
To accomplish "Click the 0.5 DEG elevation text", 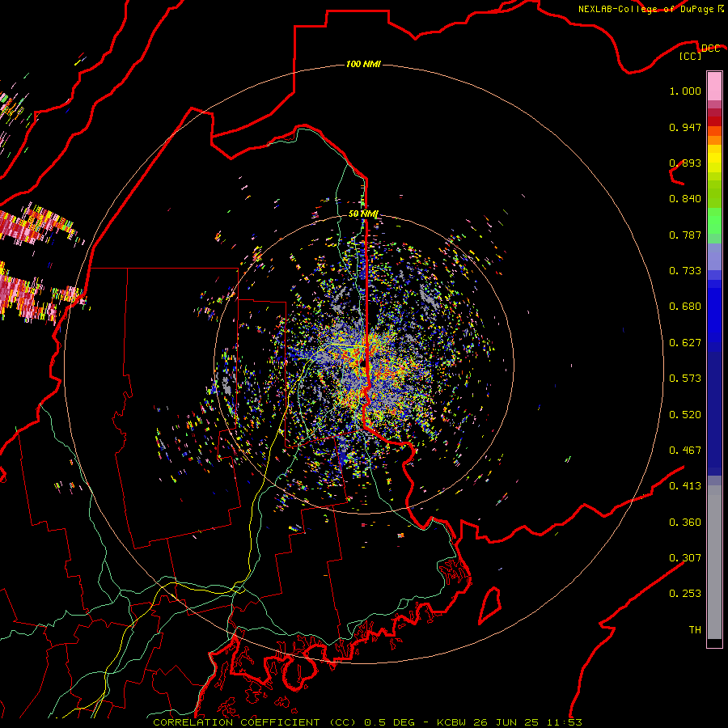I will (391, 722).
